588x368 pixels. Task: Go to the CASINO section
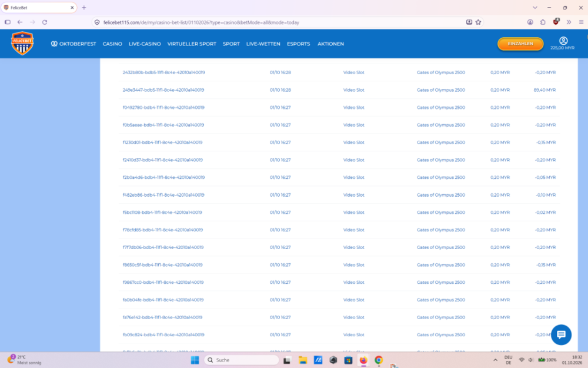click(112, 44)
